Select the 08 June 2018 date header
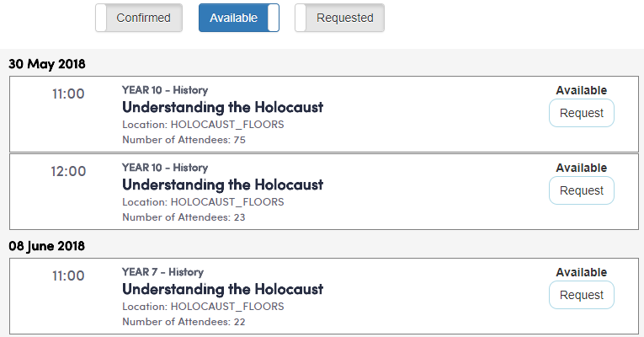 coord(48,245)
